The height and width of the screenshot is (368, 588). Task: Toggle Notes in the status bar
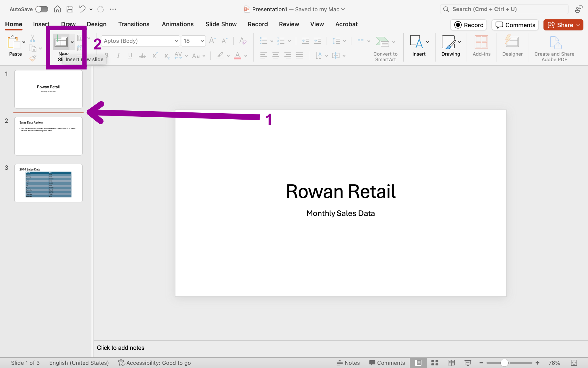coord(348,363)
